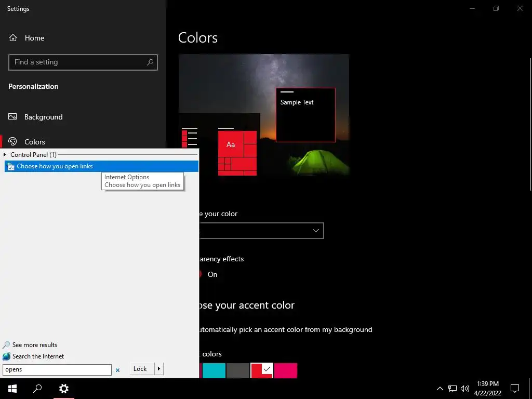Open the network status tray icon

[x=453, y=389]
